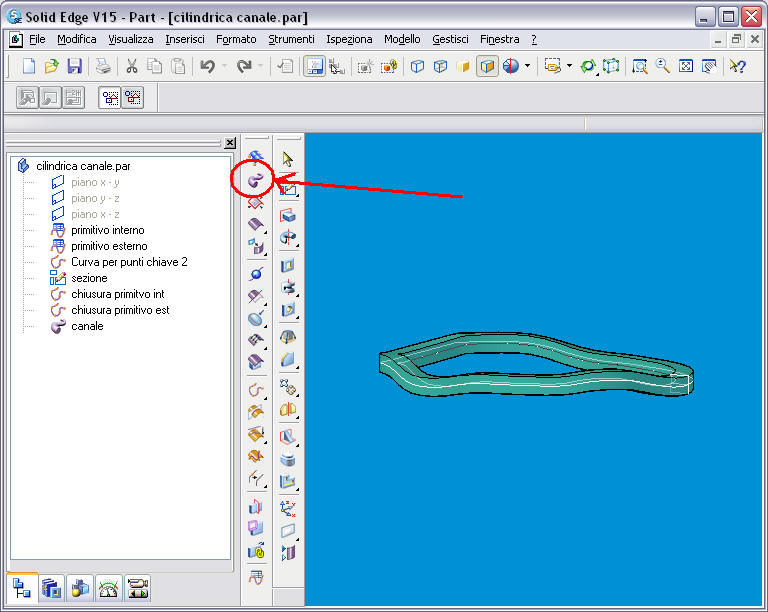This screenshot has width=768, height=612.
Task: Pick the Lip feature tool
Action: (x=288, y=482)
